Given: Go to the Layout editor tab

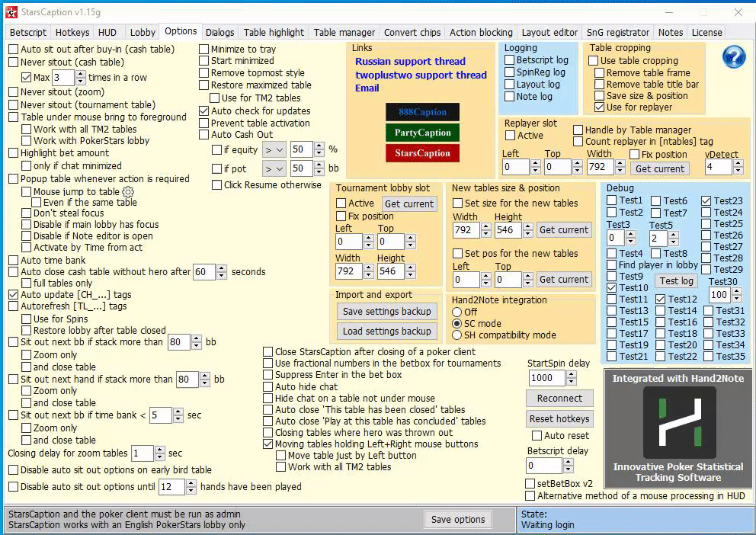Looking at the screenshot, I should (549, 32).
